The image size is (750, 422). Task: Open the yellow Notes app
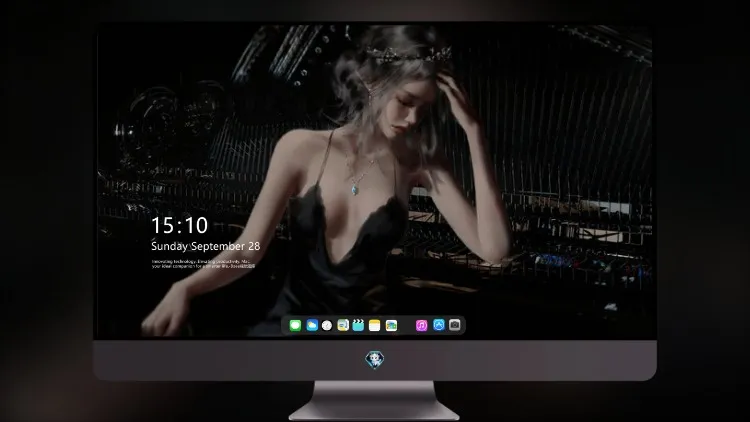point(375,325)
